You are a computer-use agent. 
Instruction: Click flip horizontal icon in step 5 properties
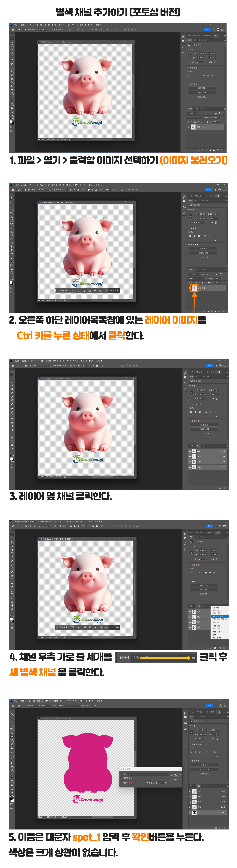tap(213, 739)
